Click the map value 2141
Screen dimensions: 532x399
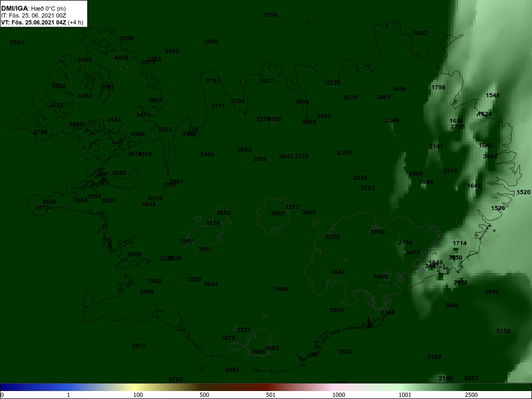coord(436,147)
